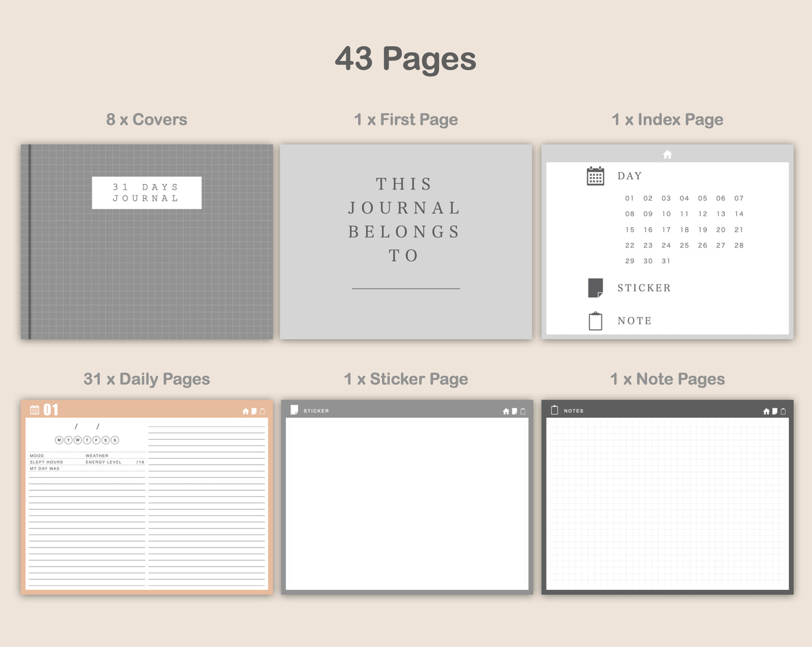Select the Friday 'F' weekday circle
Image resolution: width=812 pixels, height=647 pixels.
[x=96, y=440]
